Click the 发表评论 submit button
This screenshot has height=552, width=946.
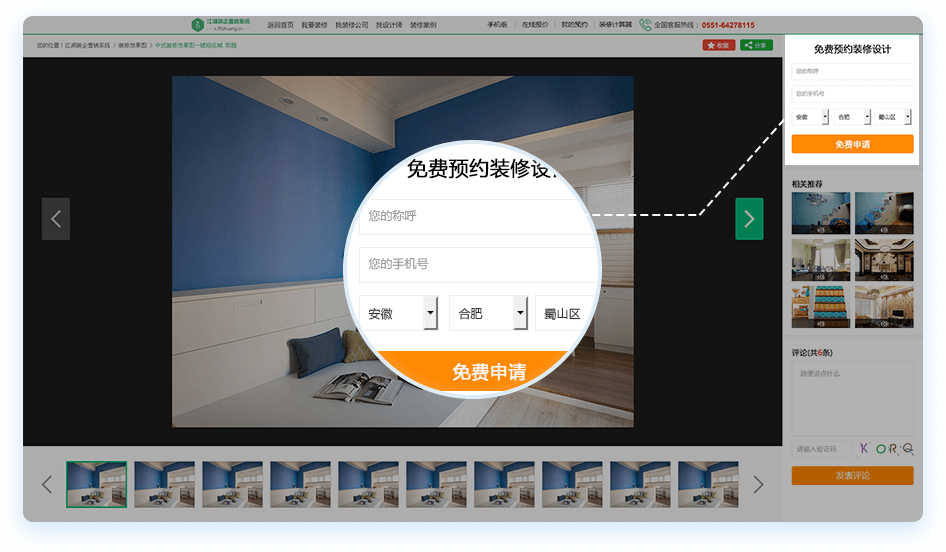tap(852, 476)
